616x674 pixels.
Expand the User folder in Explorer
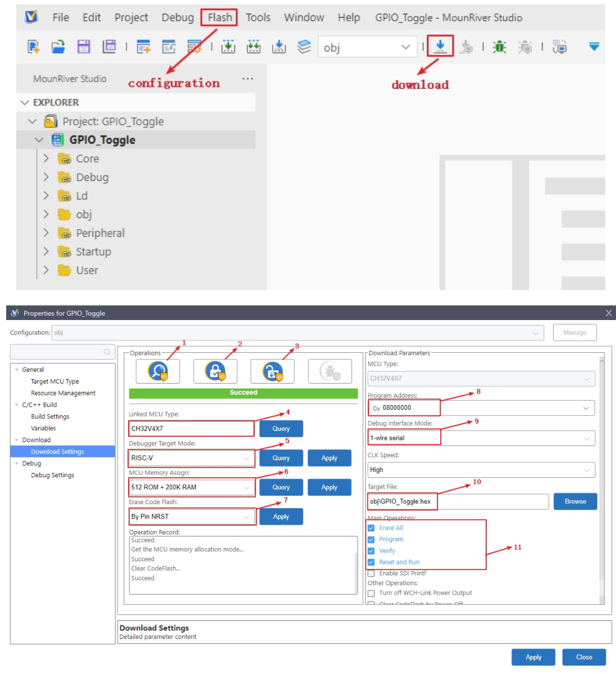point(46,270)
